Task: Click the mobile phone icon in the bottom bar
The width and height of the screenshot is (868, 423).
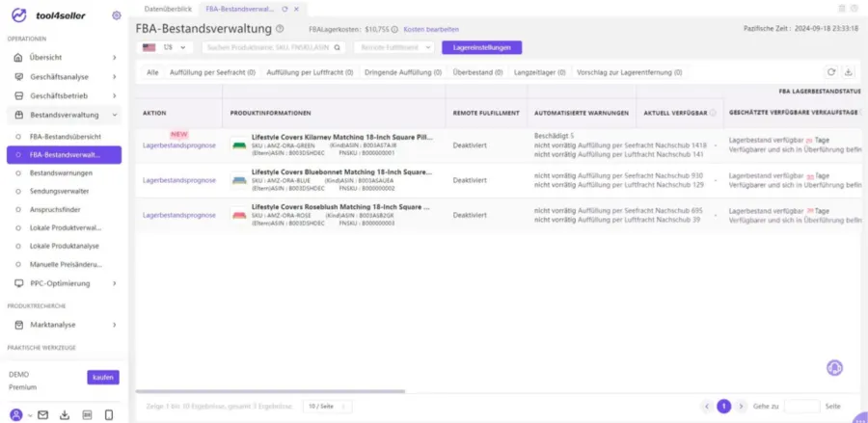Action: point(109,414)
